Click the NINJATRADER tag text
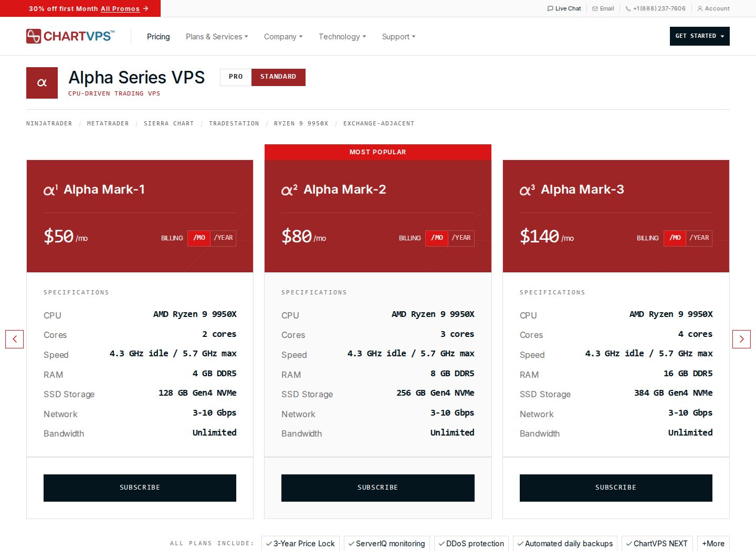 (x=49, y=124)
